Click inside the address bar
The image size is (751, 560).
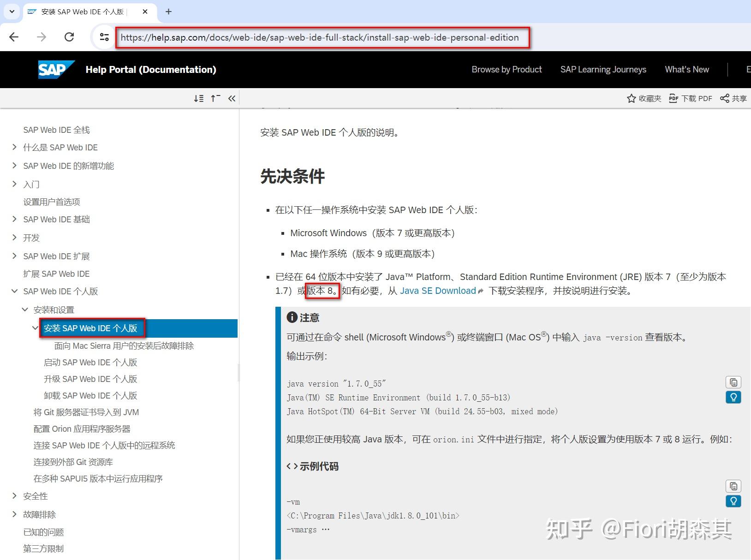point(318,37)
